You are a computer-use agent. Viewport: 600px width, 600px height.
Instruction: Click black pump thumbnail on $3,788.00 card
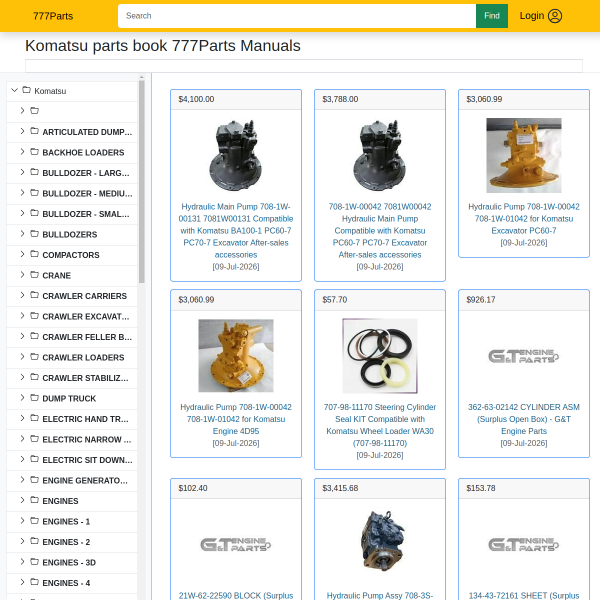point(380,155)
